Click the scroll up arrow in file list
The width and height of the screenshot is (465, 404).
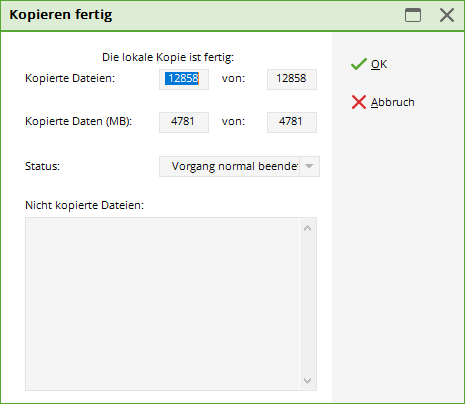point(308,228)
